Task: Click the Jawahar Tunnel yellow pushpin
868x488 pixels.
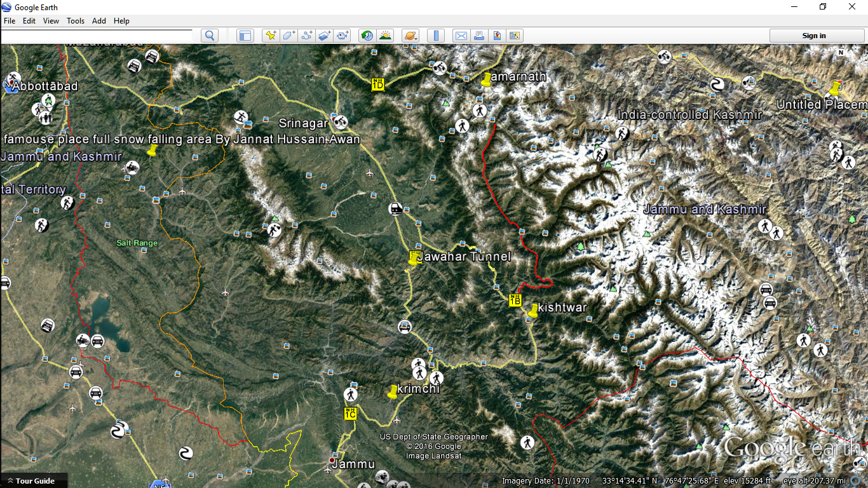Action: pos(413,259)
